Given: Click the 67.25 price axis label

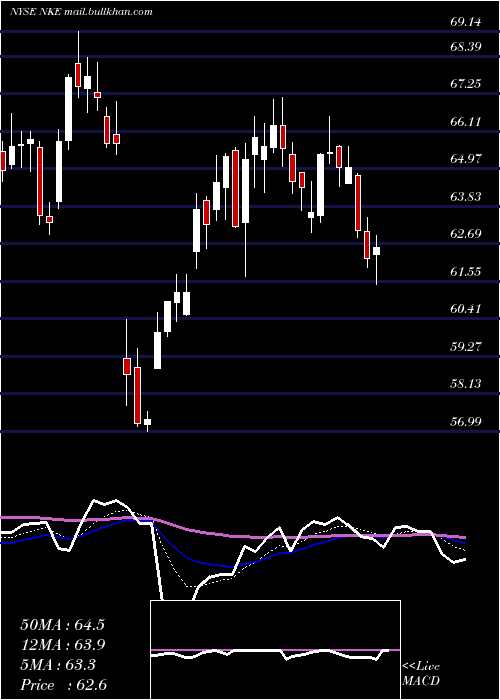Looking at the screenshot, I should pos(466,83).
